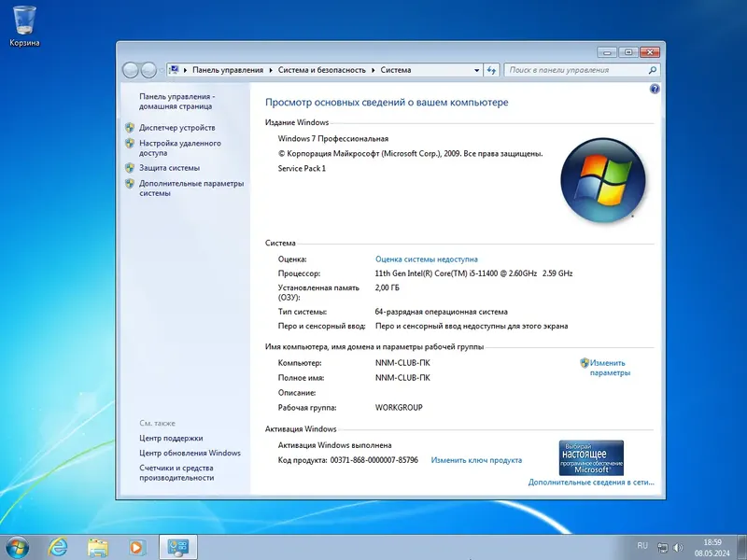747x560 pixels.
Task: Expand arrow after Панель управления breadcrumb
Action: [271, 70]
